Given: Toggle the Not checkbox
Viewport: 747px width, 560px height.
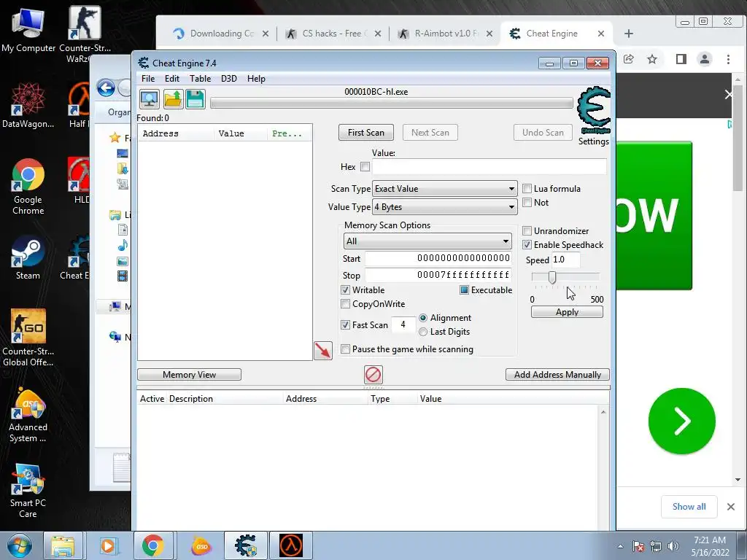Looking at the screenshot, I should pyautogui.click(x=527, y=203).
